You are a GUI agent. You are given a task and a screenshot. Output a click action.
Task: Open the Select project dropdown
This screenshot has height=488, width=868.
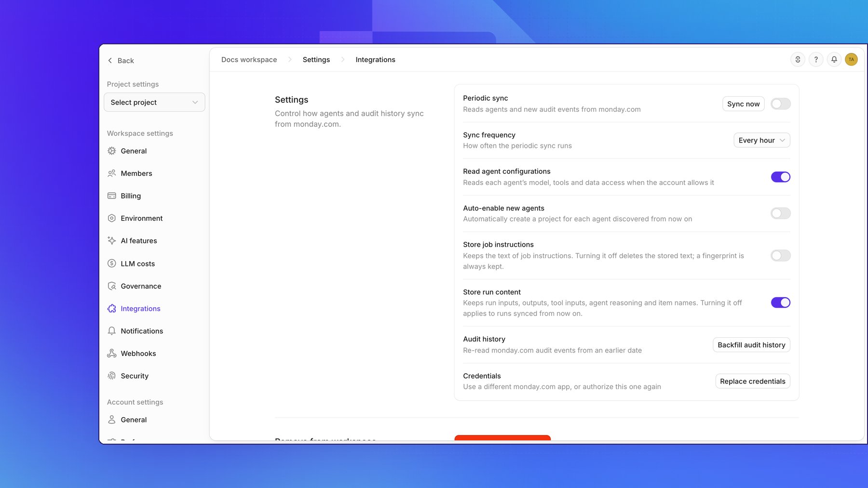(x=154, y=102)
